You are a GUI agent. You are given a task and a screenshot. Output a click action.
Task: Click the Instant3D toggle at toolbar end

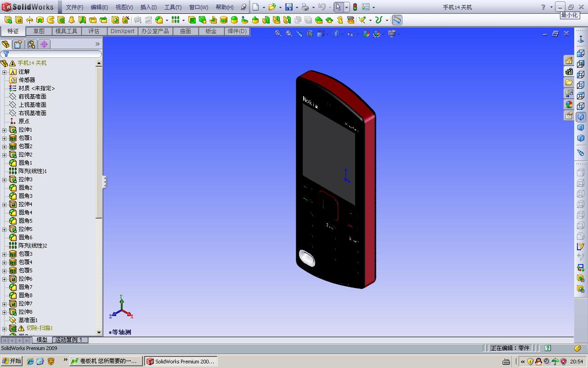(x=397, y=20)
